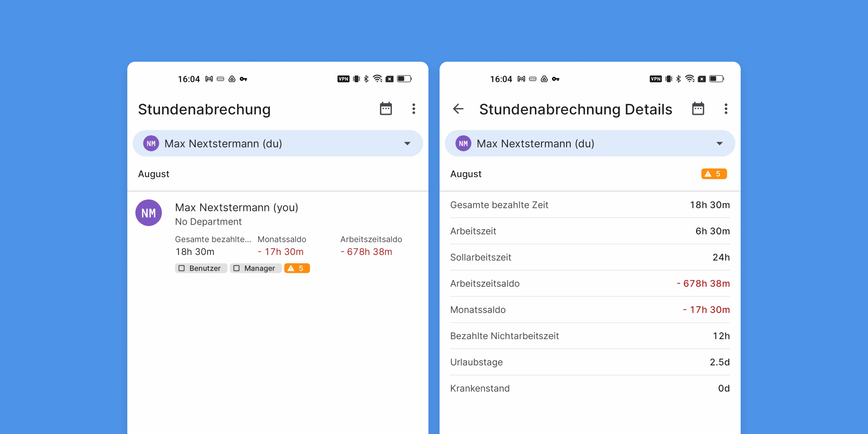Toggle the Manager checkbox chip
The height and width of the screenshot is (434, 868).
coord(256,268)
